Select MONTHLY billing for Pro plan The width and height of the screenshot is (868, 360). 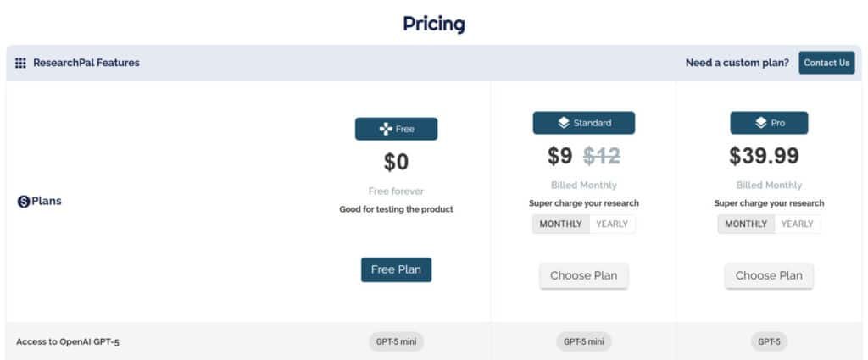coord(746,224)
